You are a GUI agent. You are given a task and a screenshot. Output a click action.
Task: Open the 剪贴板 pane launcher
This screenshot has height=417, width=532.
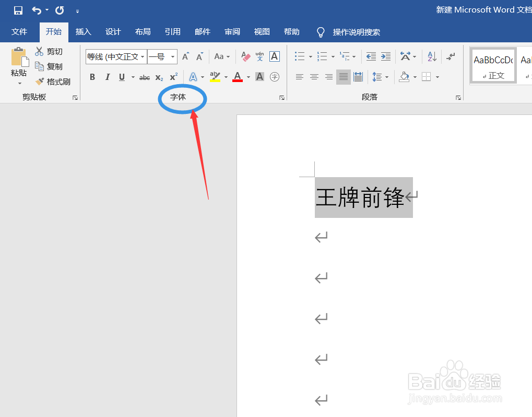(x=75, y=98)
